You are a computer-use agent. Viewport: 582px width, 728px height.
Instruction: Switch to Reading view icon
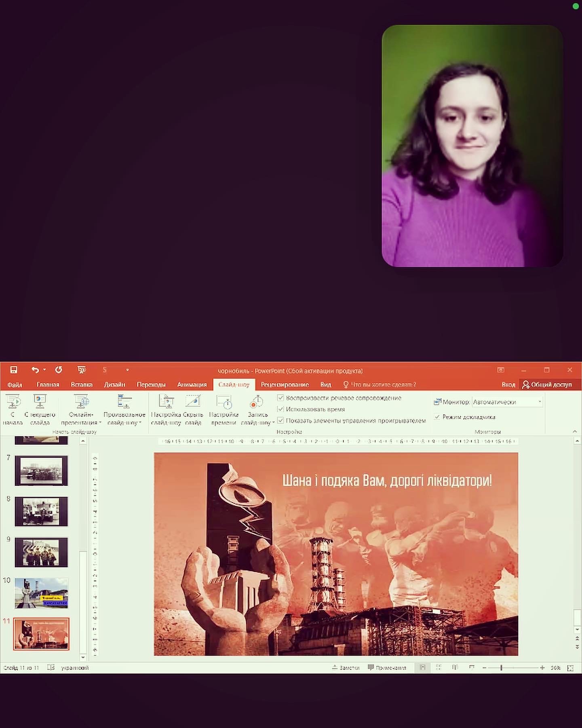tap(455, 668)
